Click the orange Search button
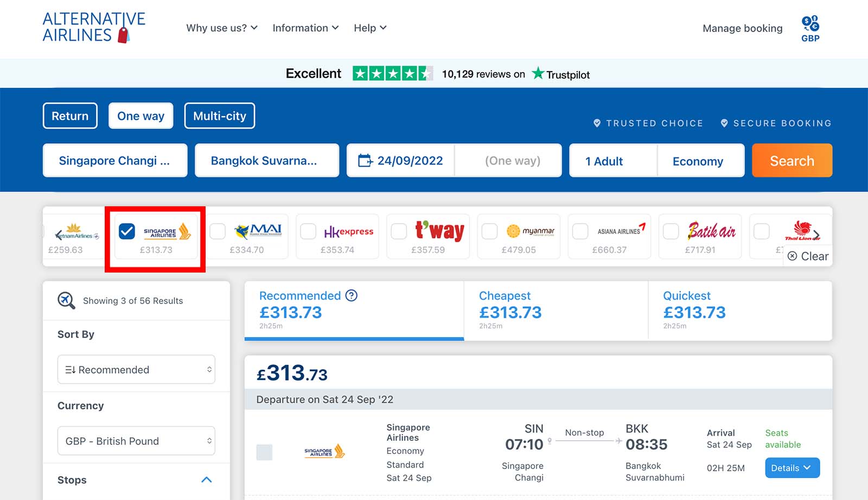 coord(792,160)
